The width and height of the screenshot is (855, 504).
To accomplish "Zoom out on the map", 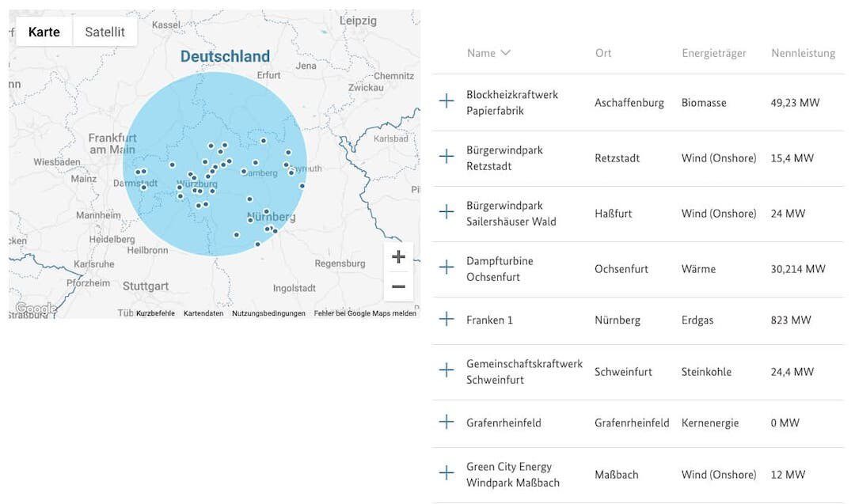I will pos(398,286).
